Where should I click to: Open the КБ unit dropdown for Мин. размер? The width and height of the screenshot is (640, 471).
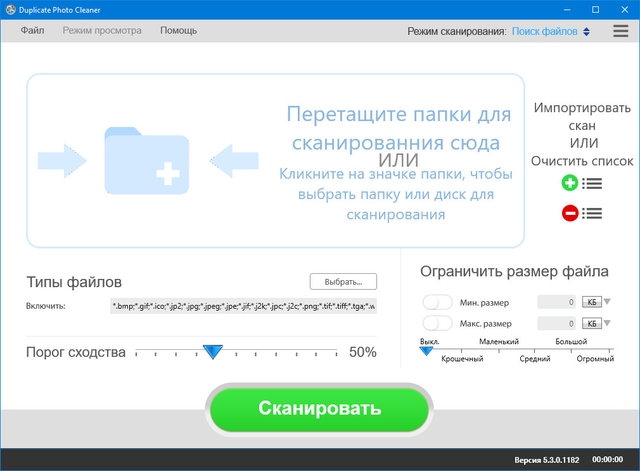coord(596,302)
